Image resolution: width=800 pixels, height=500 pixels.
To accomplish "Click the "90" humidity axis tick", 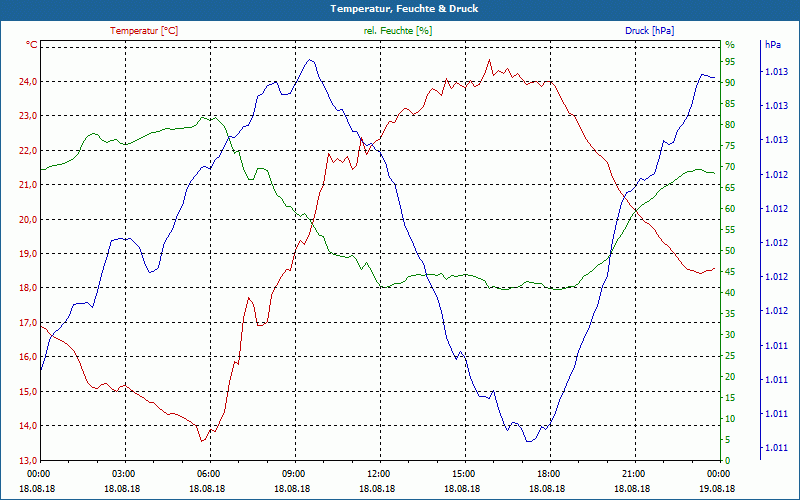I will (x=730, y=83).
